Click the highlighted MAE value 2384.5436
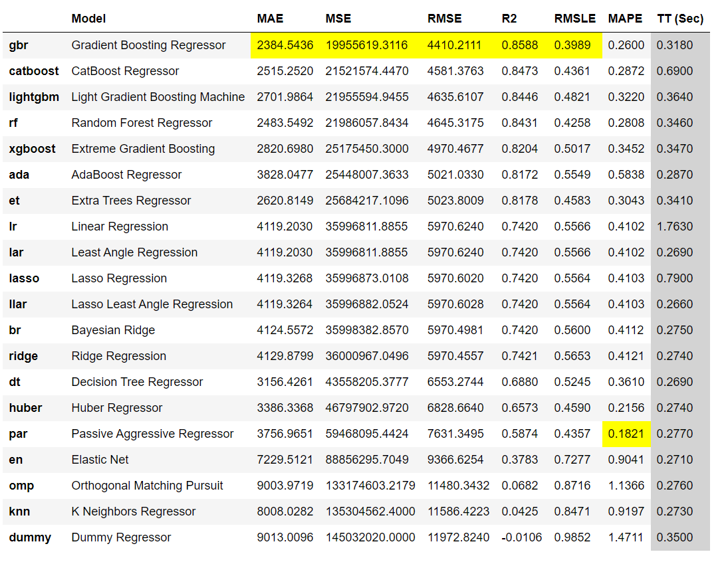 coord(285,45)
